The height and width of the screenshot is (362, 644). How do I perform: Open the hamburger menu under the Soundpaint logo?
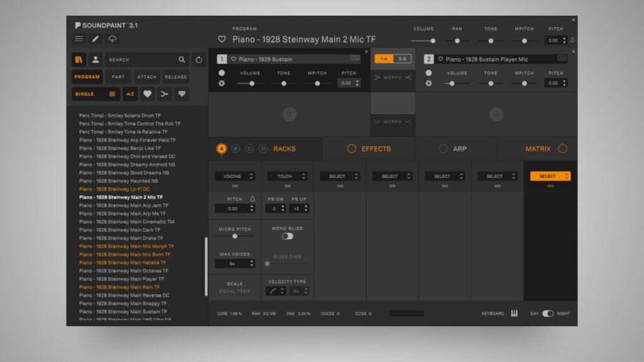79,39
